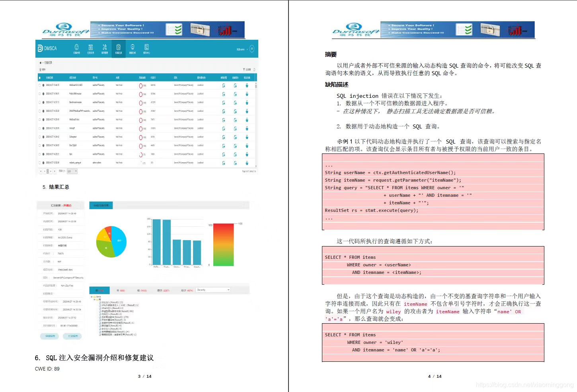View results icon for the PublicCMS-master row

[224, 94]
